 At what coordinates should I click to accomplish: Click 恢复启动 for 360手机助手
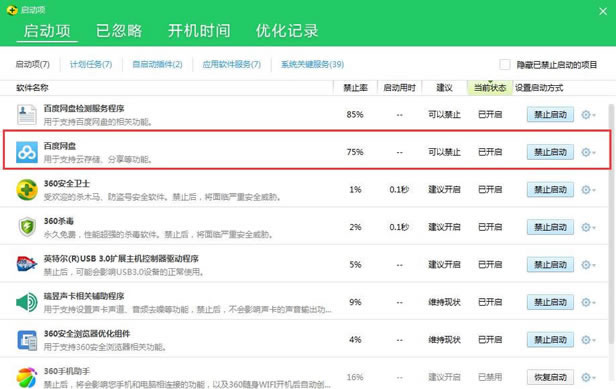tap(550, 377)
